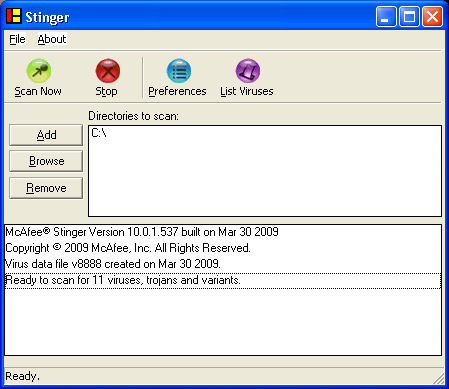Click the Scan Now text label

[38, 91]
